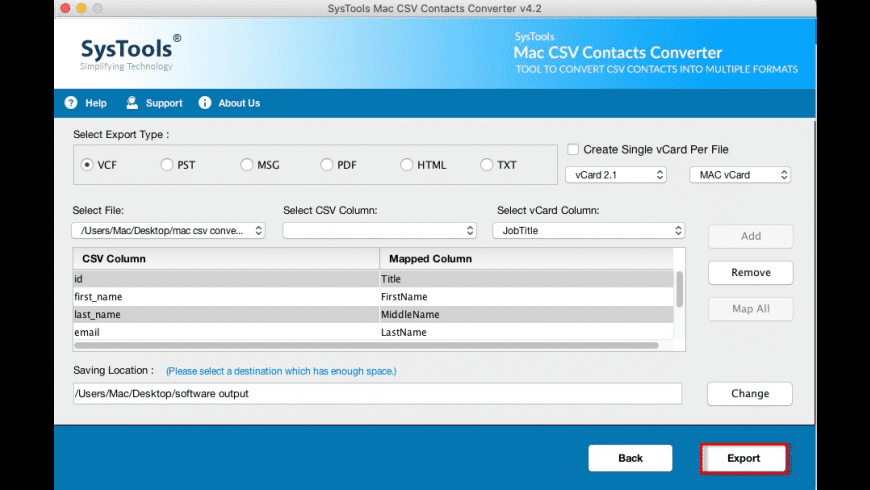This screenshot has width=870, height=490.
Task: Click the mapping table vertical scrollbar
Action: pyautogui.click(x=679, y=289)
